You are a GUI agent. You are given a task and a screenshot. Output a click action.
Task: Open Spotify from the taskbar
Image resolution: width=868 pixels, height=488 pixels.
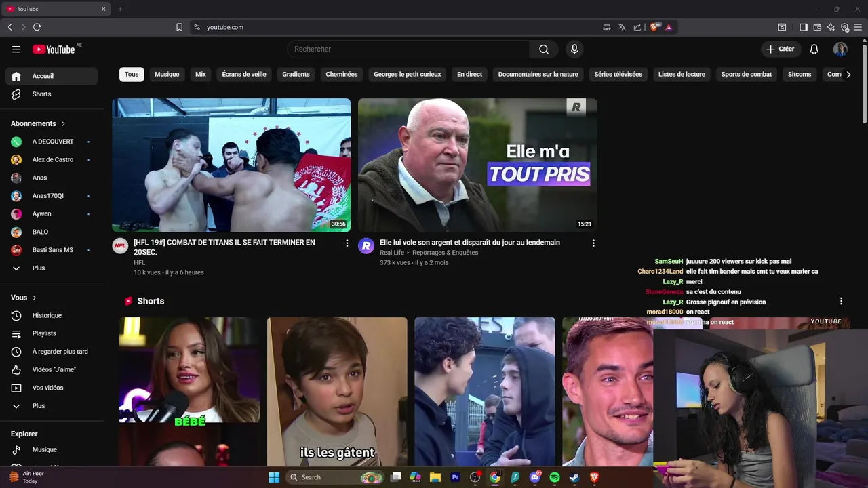pos(555,477)
